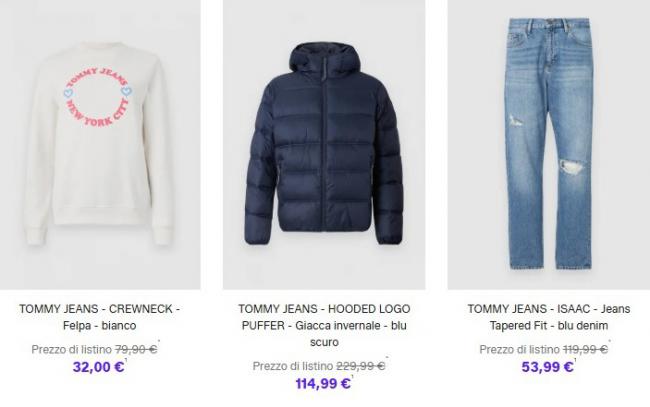650x407 pixels.
Task: Click "Prezzo di listino" label under sweatshirt
Action: (71, 349)
